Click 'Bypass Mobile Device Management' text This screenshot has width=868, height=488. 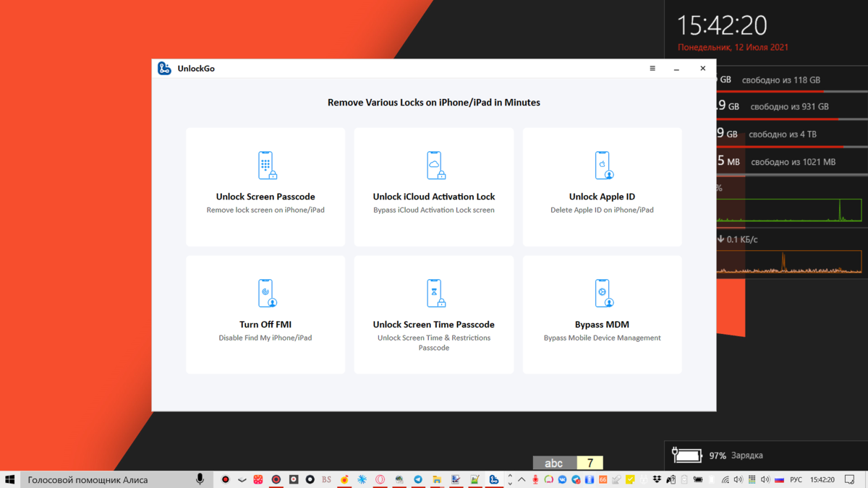point(602,338)
